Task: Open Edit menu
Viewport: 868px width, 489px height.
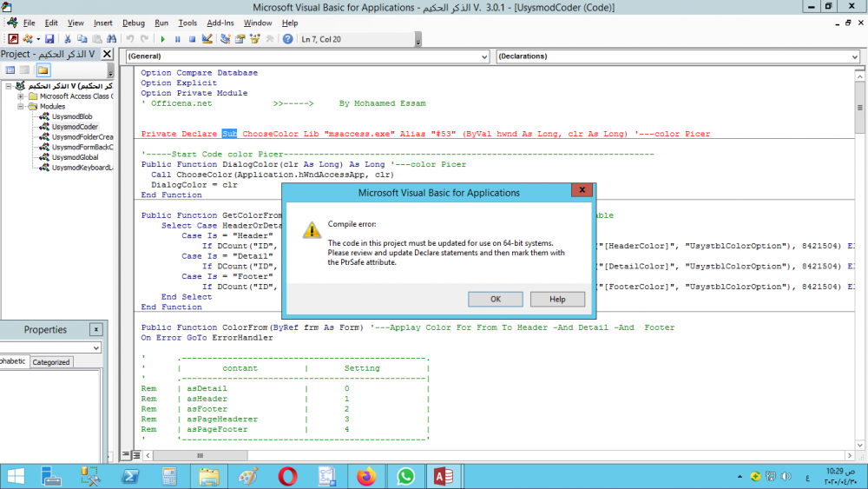Action: coord(51,23)
